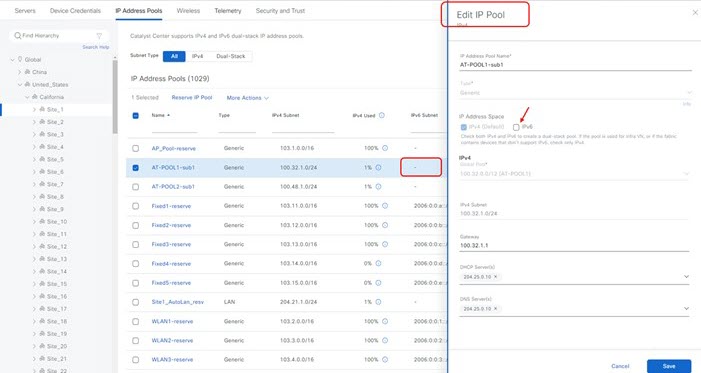Switch to the Wireless tab
Screen dimensions: 701x373
pyautogui.click(x=188, y=11)
